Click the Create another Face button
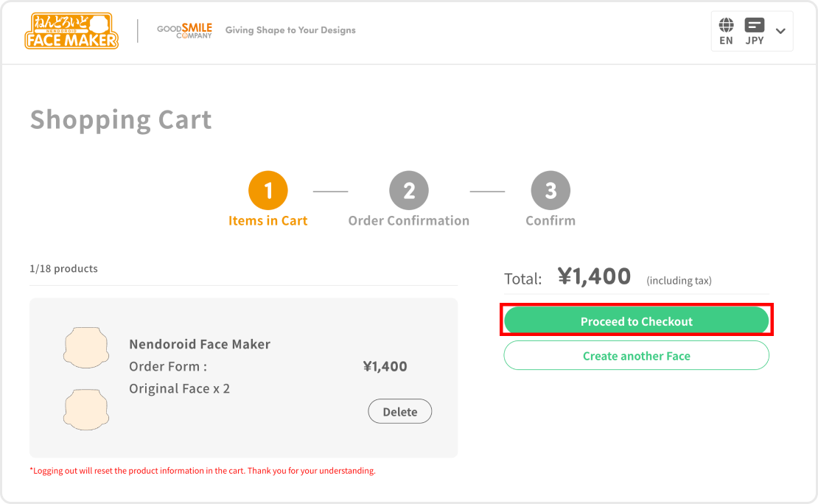This screenshot has width=818, height=504. coord(636,355)
